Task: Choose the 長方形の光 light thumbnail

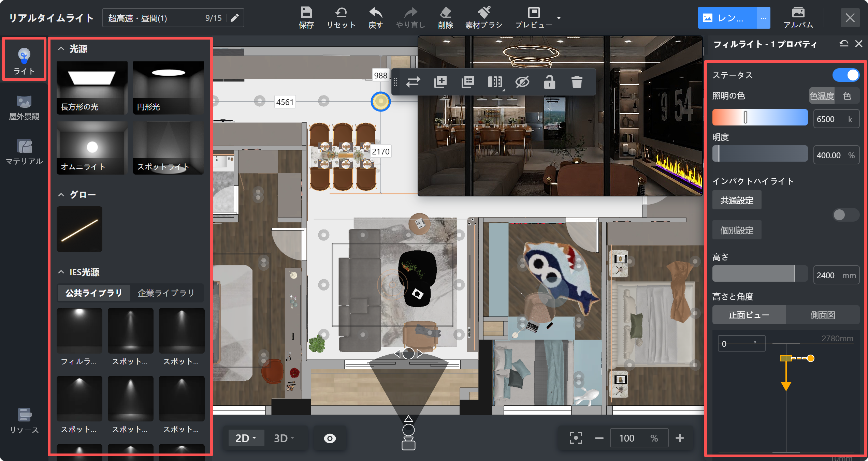Action: 92,88
